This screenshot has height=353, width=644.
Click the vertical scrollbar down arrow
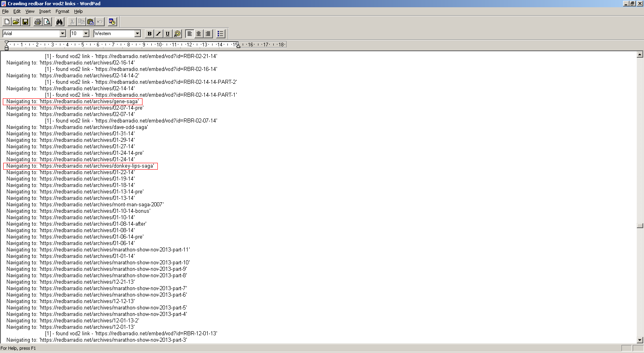(x=640, y=340)
